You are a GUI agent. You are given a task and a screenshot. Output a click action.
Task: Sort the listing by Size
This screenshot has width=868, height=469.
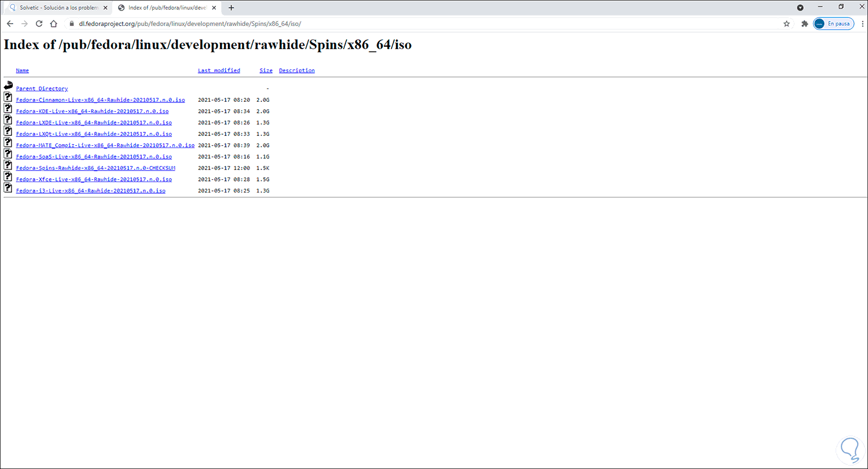[x=266, y=71]
